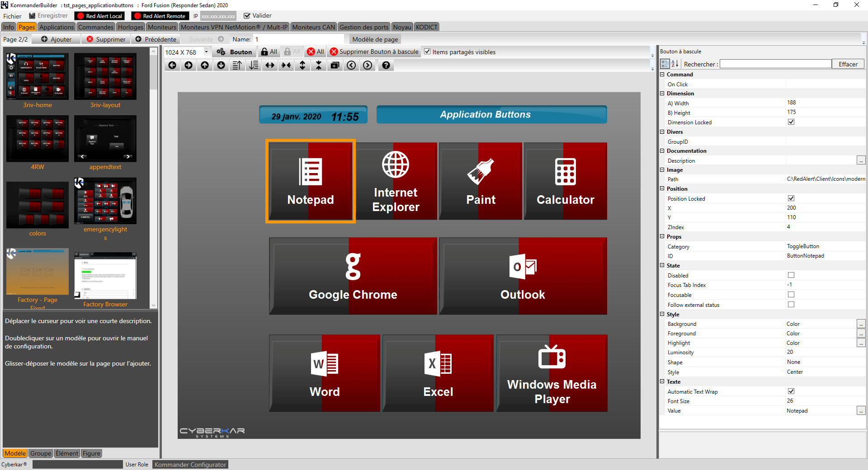The height and width of the screenshot is (470, 868).
Task: Select the move-up arrow icon in the alignment toolbar
Action: (x=204, y=66)
